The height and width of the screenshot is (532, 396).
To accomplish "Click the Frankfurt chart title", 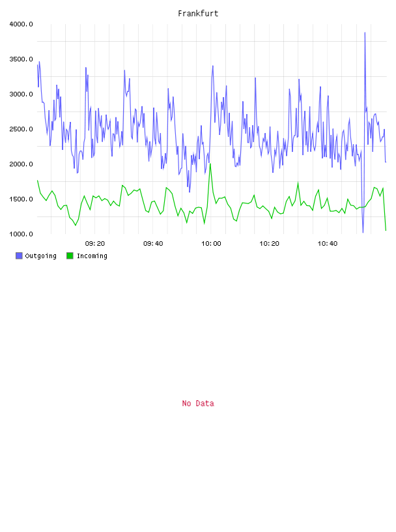I will (198, 14).
